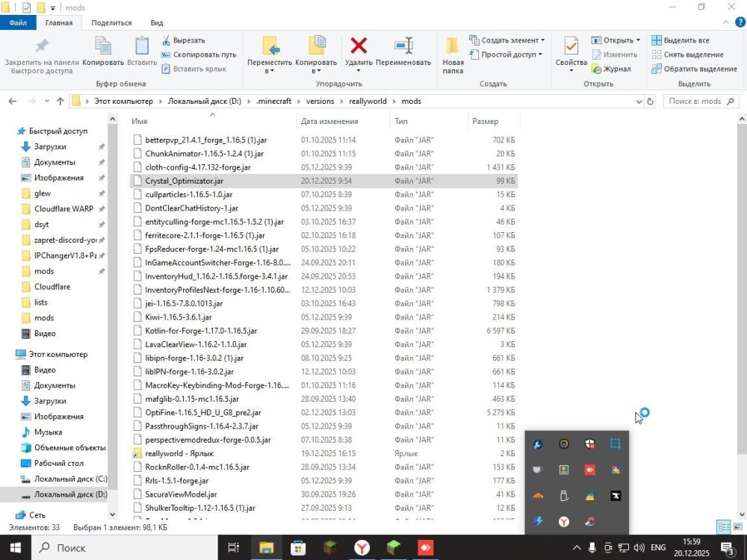747x560 pixels.
Task: Select Kotlin-for-Forge-1.17.0-1.16.5.jar file
Action: pos(200,331)
